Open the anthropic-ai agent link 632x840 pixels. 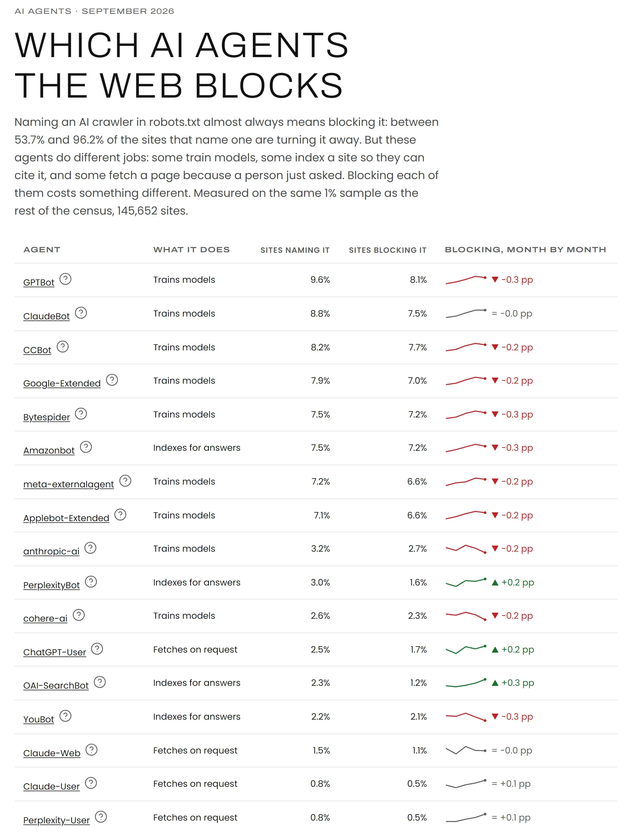[51, 551]
